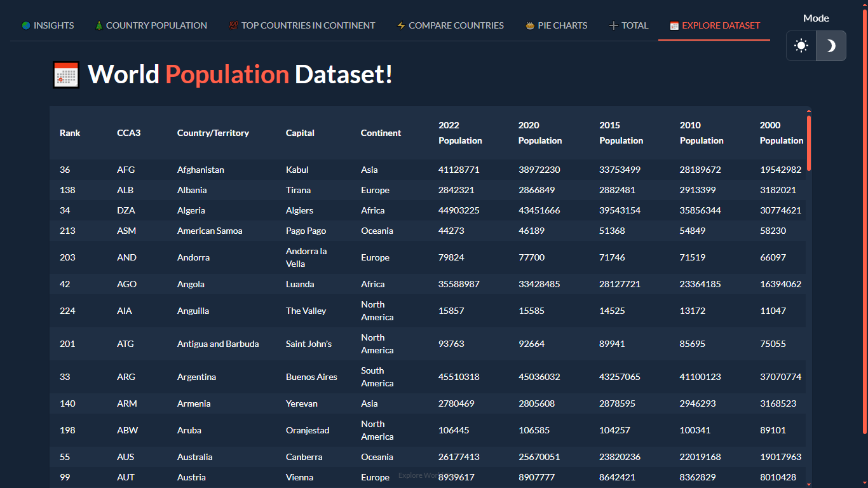Click the AFG country code cell
The width and height of the screenshot is (868, 488).
[x=126, y=170]
